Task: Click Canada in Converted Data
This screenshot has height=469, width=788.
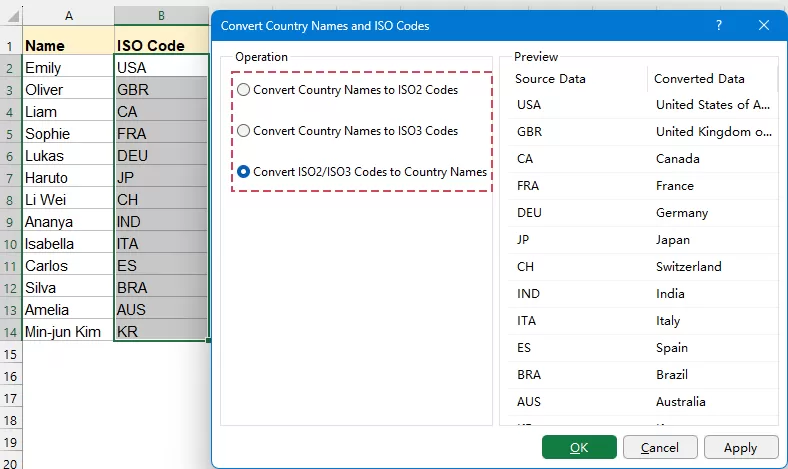Action: (x=677, y=159)
